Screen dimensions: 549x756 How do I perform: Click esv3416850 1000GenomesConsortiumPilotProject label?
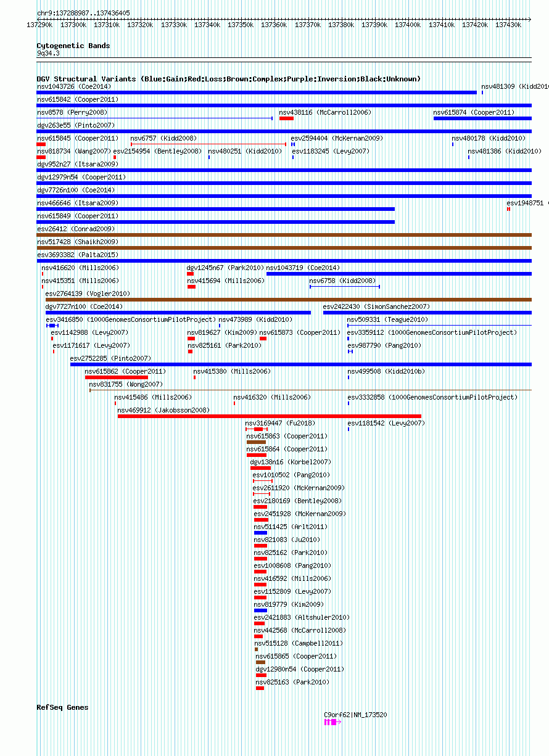131,319
